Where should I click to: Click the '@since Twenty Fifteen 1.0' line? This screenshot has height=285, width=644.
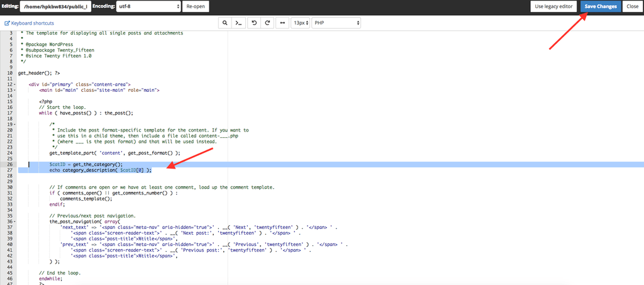point(56,55)
